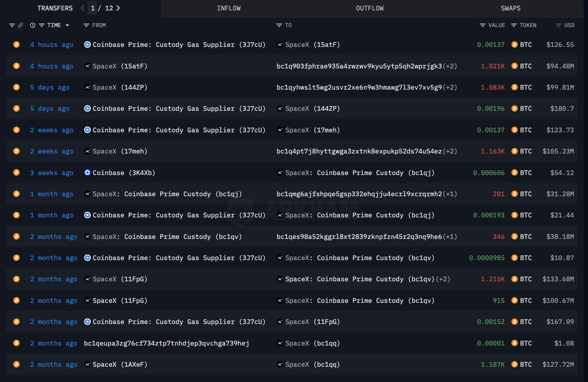Go to next transfers page arrow

118,8
